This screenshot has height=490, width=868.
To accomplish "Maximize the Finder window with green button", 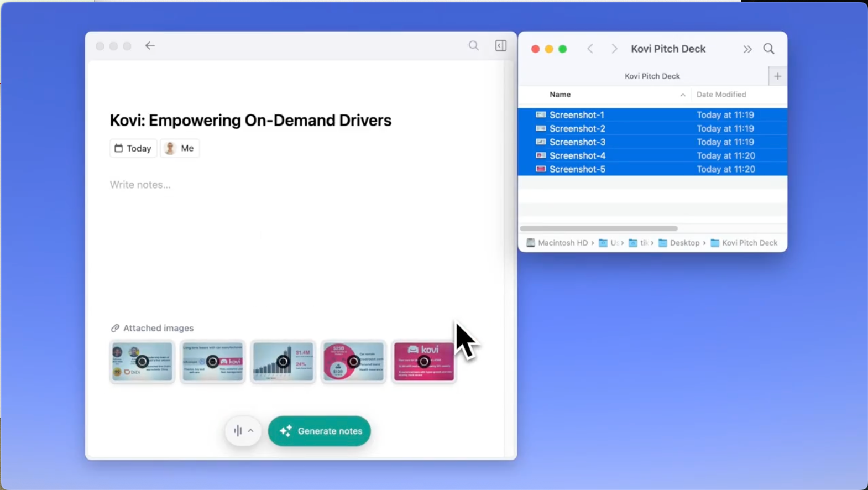I will [x=563, y=49].
